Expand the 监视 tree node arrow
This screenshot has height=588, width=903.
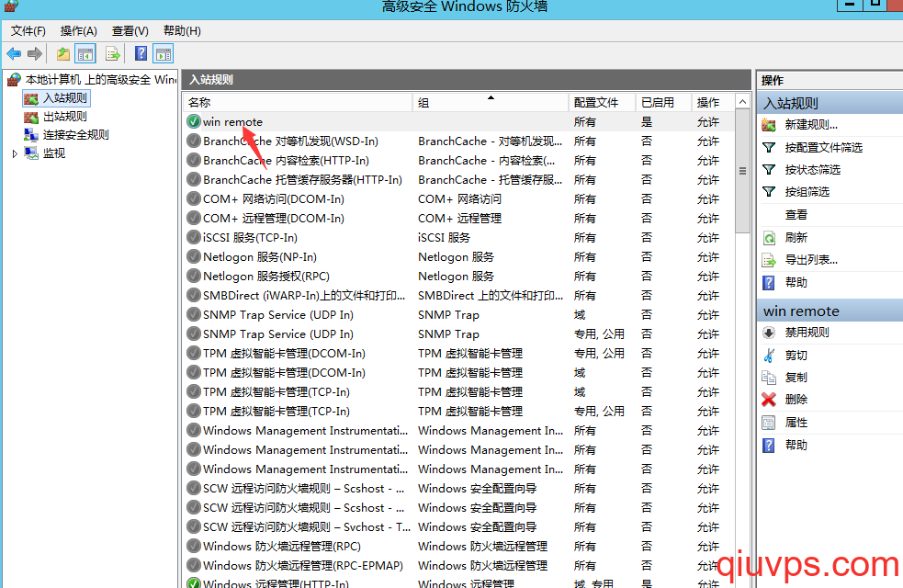pos(15,153)
